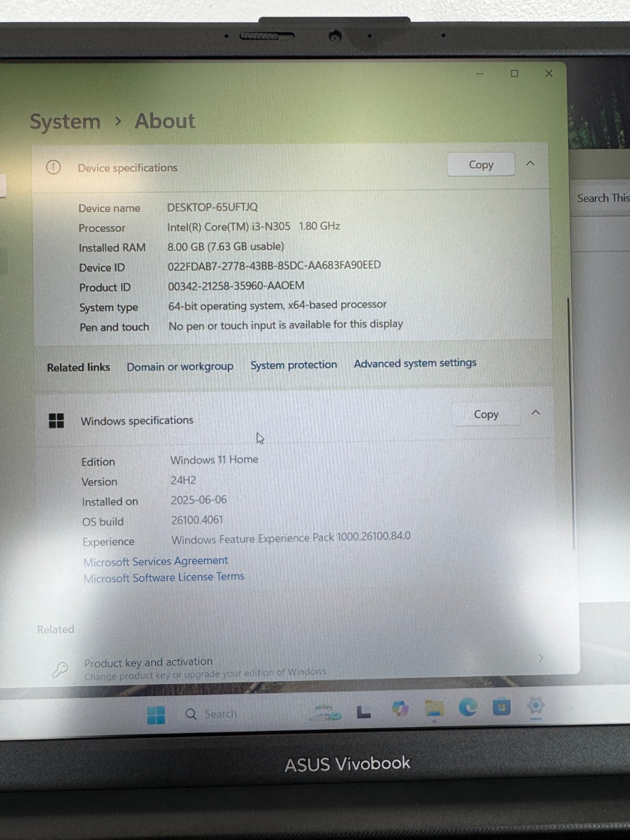Open Advanced system settings link
The image size is (630, 840).
tap(415, 363)
